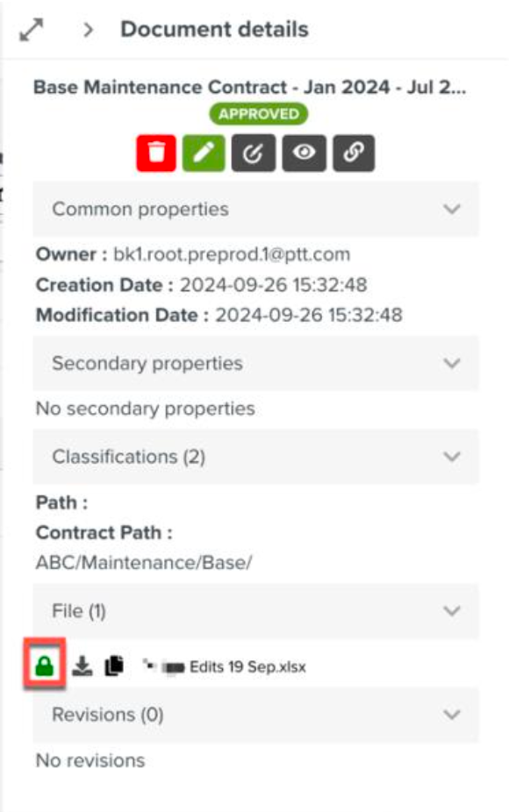509x812 pixels.
Task: Click the copy file icon
Action: point(114,666)
